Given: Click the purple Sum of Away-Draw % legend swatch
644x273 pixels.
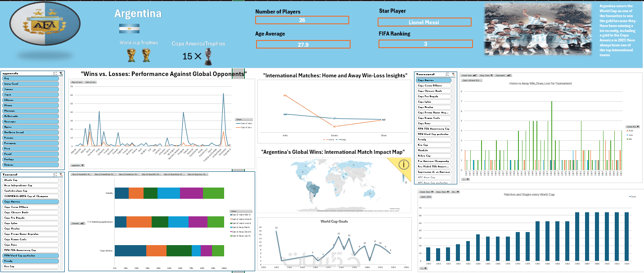Looking at the screenshot, I should 231,232.
